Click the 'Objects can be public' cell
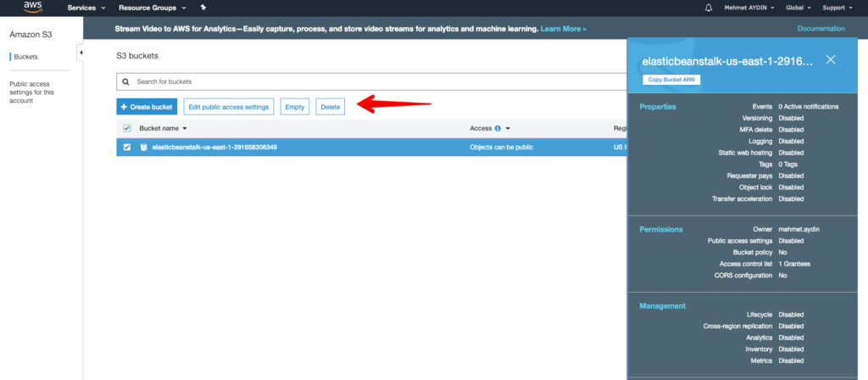Screen dimensions: 868x380 pos(502,148)
